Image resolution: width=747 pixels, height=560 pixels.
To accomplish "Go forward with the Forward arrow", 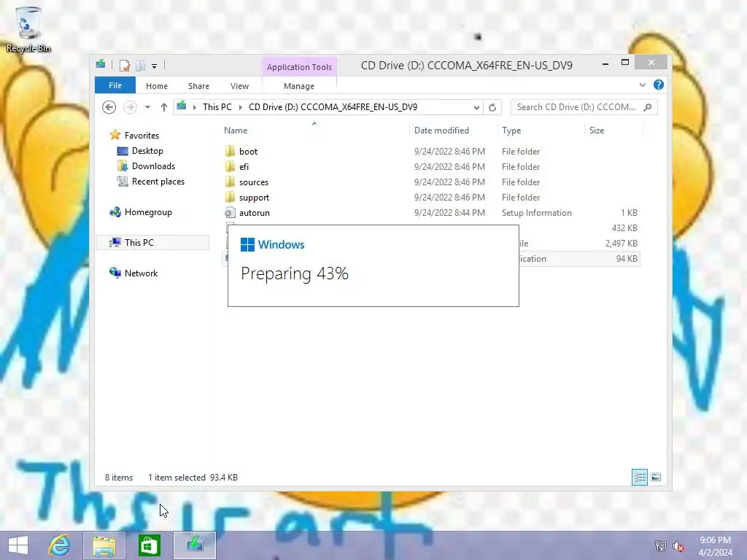I will (130, 107).
